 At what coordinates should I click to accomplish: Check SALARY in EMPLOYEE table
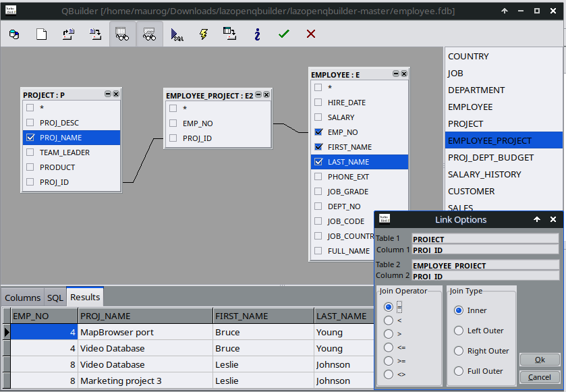[x=318, y=117]
